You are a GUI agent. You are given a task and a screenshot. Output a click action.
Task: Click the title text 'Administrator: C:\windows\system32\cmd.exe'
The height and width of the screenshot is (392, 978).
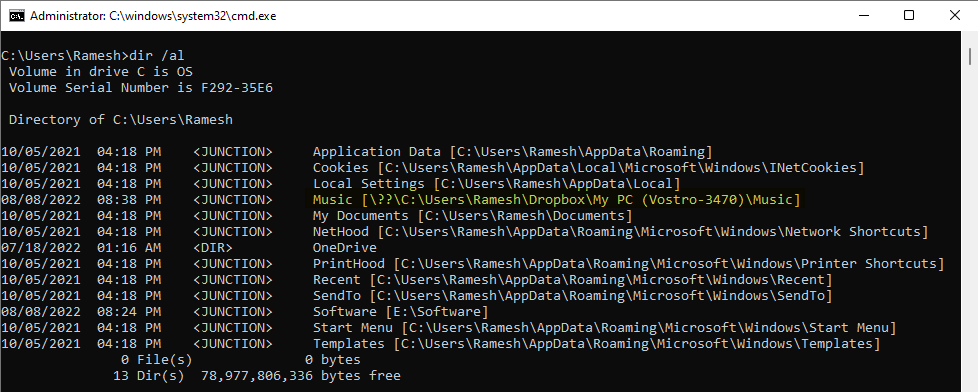coord(153,16)
